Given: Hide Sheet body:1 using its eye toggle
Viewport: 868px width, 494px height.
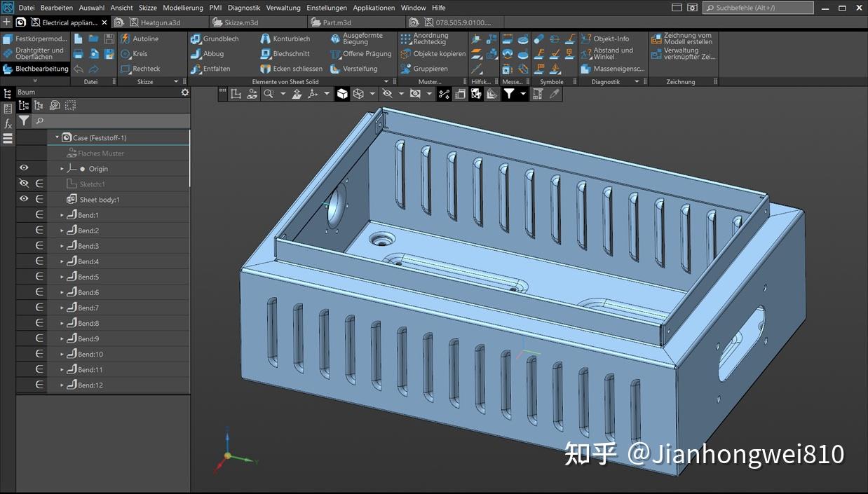Looking at the screenshot, I should (x=23, y=198).
